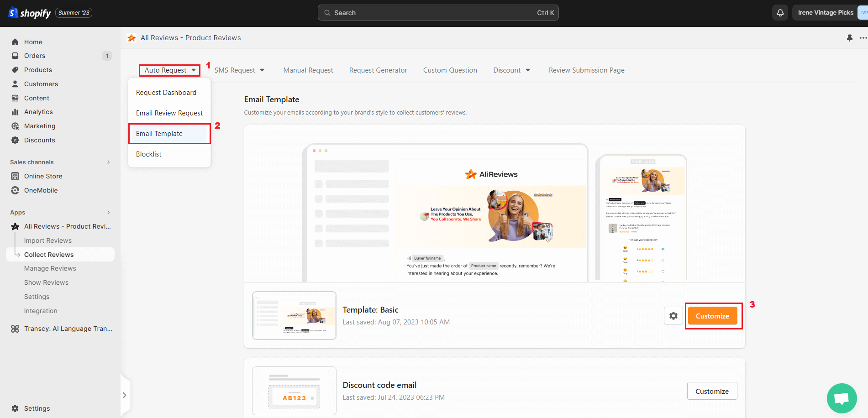Click 'Last saved: Jul 24, 2023 06:23 PM'
868x418 pixels.
coord(394,397)
